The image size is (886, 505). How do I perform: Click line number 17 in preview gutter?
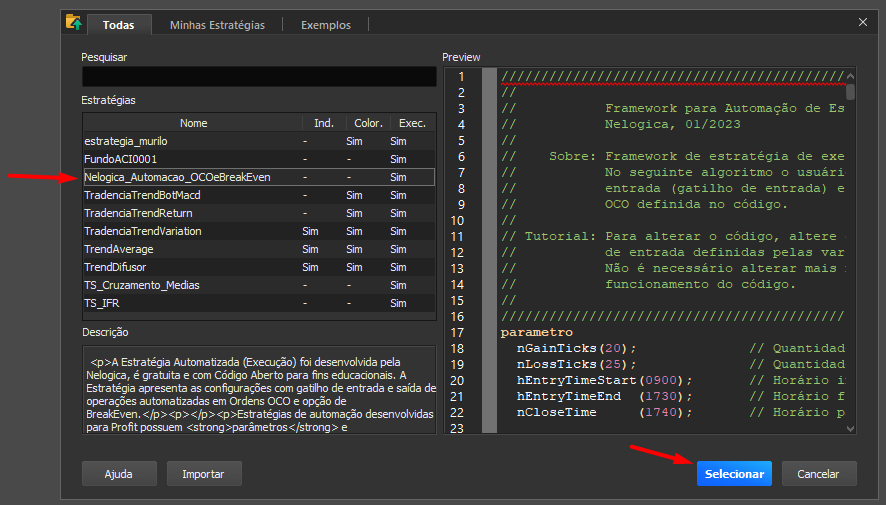tap(457, 333)
